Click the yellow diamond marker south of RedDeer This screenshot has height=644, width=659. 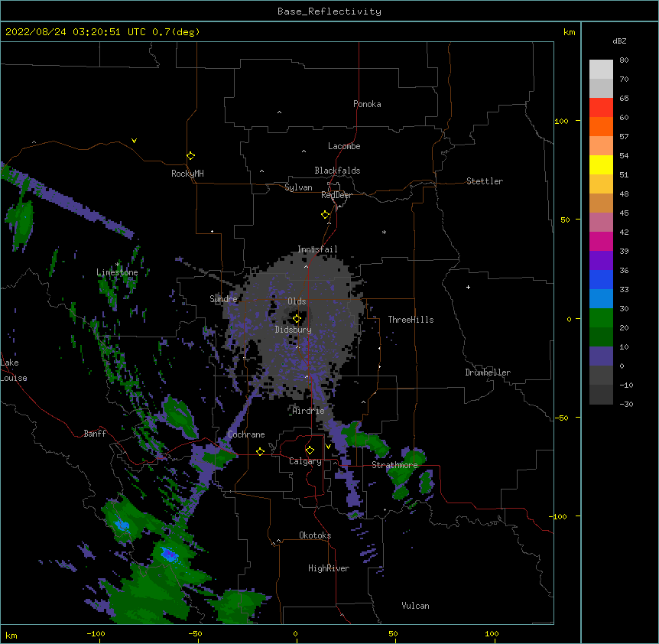click(x=325, y=215)
